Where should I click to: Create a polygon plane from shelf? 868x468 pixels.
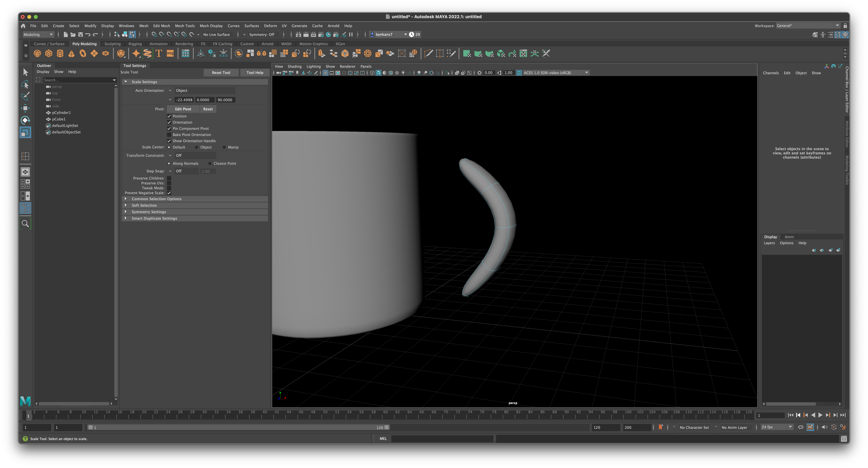coord(94,54)
